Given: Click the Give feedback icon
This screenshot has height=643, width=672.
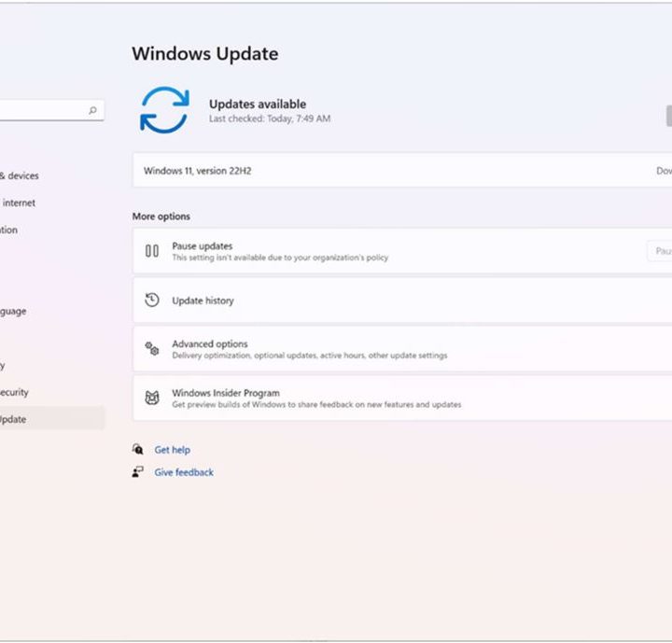Looking at the screenshot, I should click(x=137, y=472).
